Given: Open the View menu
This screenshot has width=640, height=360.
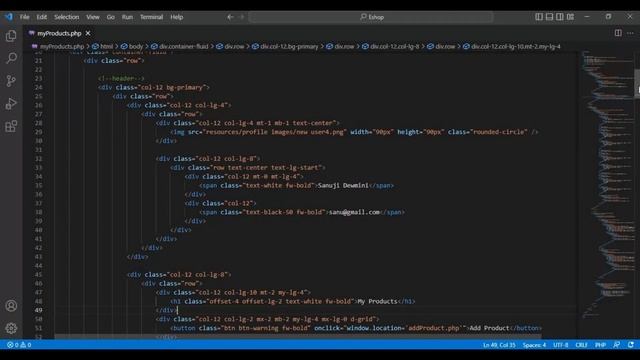Looking at the screenshot, I should (x=93, y=17).
